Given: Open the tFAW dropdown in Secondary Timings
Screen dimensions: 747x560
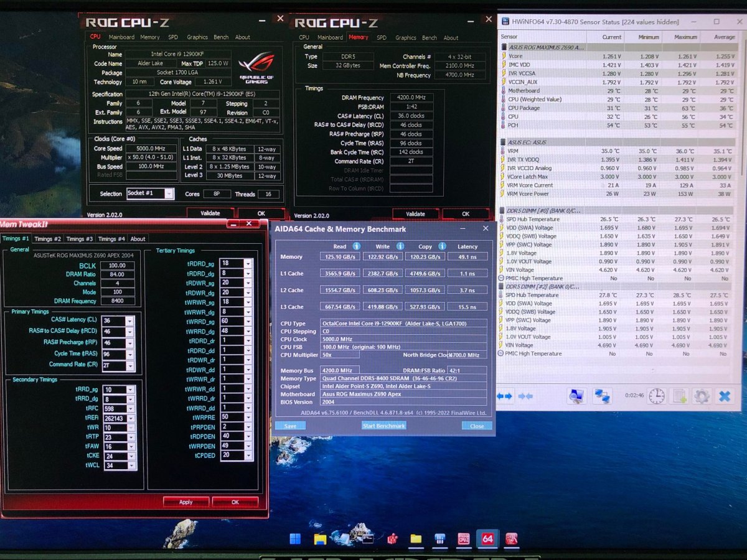Looking at the screenshot, I should pos(133,447).
